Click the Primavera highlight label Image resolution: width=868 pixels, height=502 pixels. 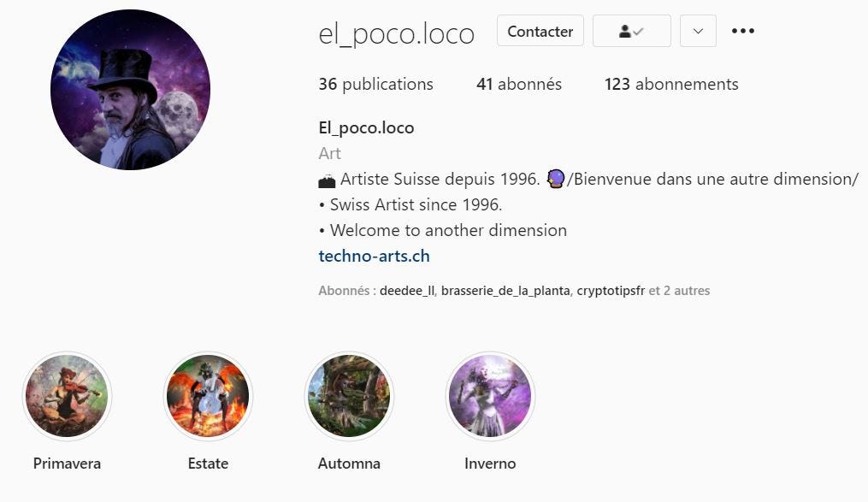[67, 464]
